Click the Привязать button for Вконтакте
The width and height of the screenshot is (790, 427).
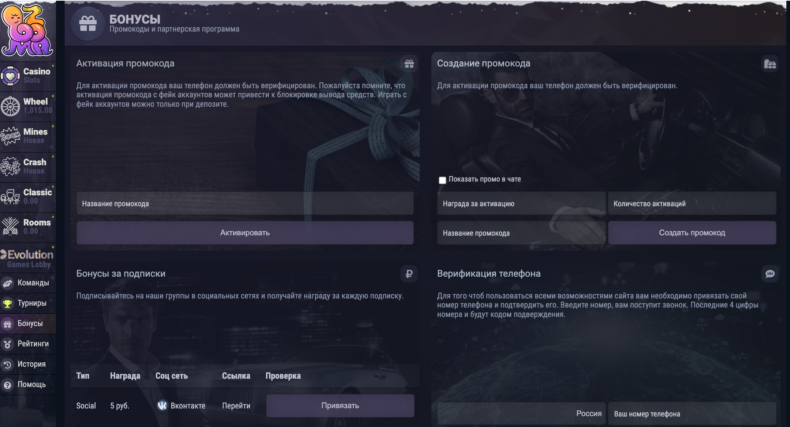click(x=339, y=406)
